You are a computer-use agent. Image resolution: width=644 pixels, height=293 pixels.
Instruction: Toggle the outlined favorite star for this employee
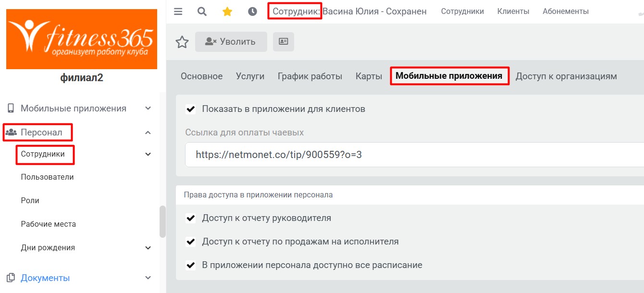click(182, 42)
